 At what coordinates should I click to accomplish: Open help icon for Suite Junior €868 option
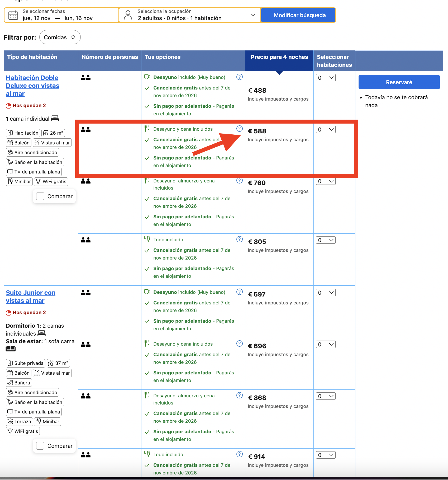tap(239, 395)
